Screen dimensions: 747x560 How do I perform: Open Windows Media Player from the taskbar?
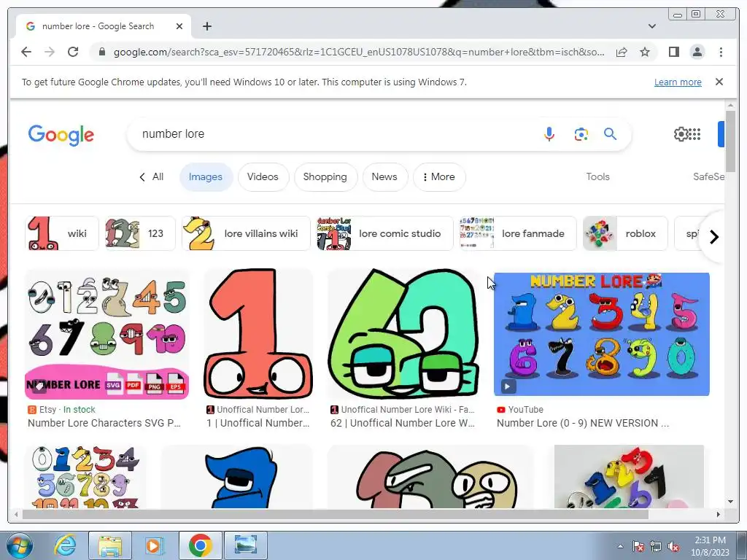click(x=154, y=545)
